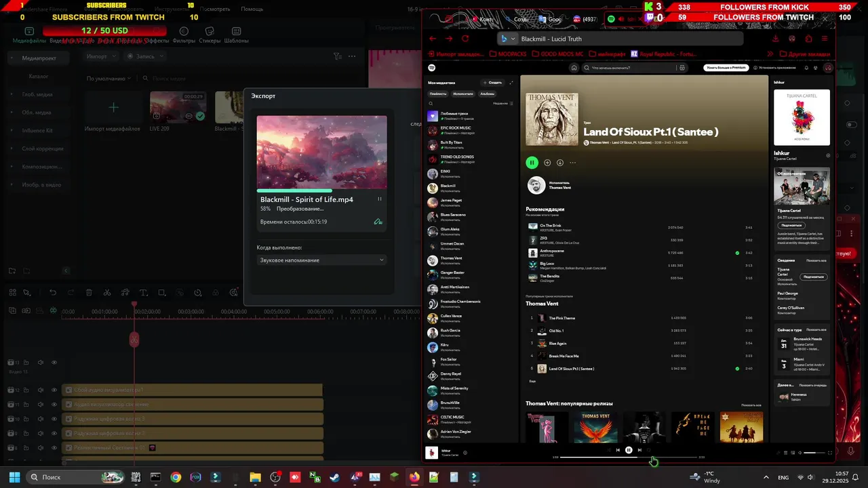Open the 'EPIC ROCK MUSIC' playlist
The height and width of the screenshot is (488, 868).
pos(470,130)
